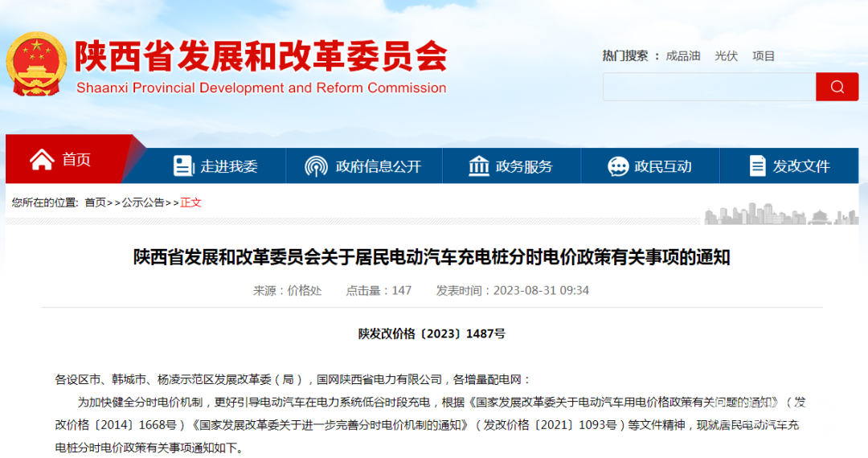Click the 发改文件 file icon
This screenshot has width=868, height=458.
point(757,166)
